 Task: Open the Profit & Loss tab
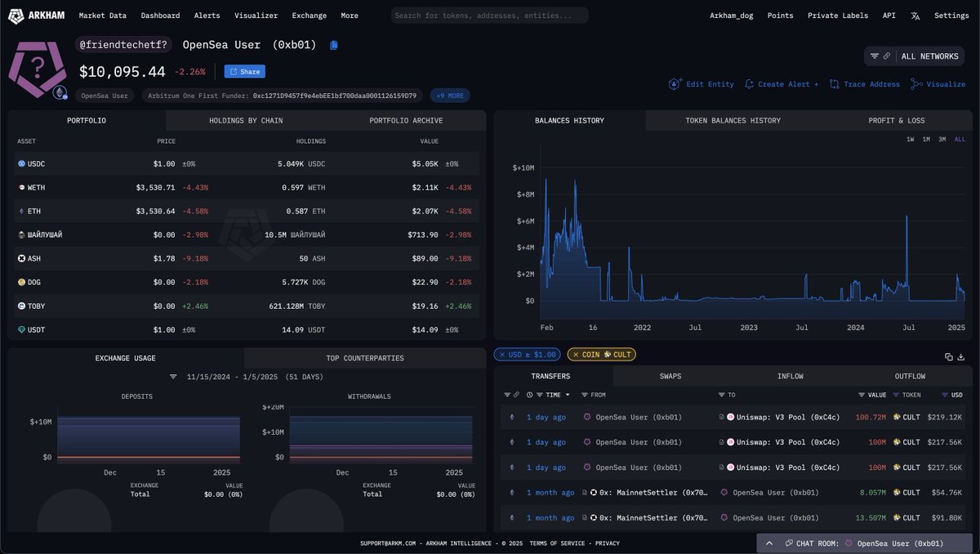coord(896,120)
